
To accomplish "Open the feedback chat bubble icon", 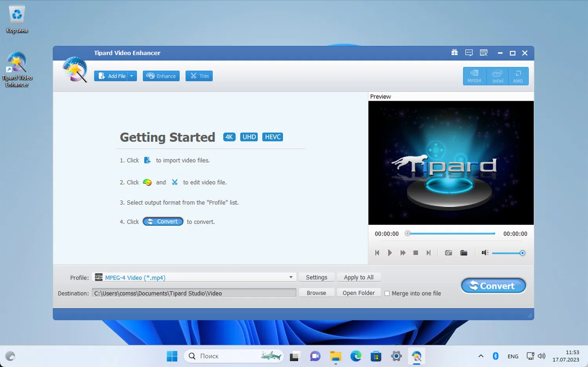I will click(x=469, y=53).
